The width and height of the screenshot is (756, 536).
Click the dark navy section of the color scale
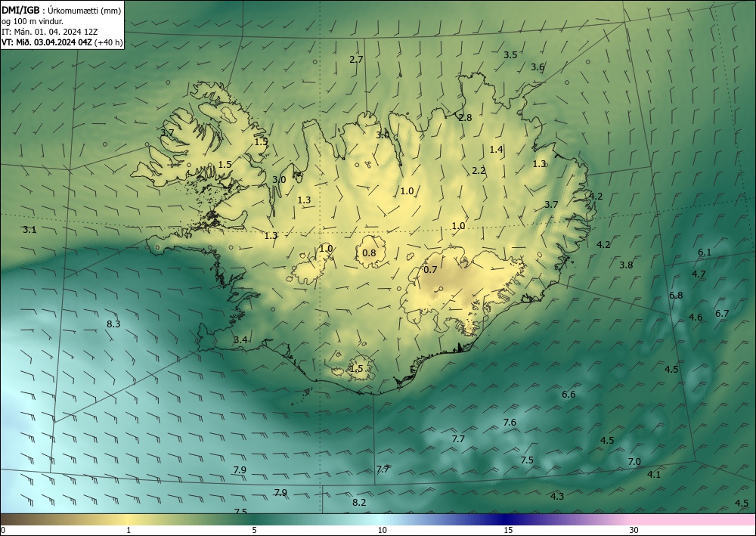pos(504,519)
